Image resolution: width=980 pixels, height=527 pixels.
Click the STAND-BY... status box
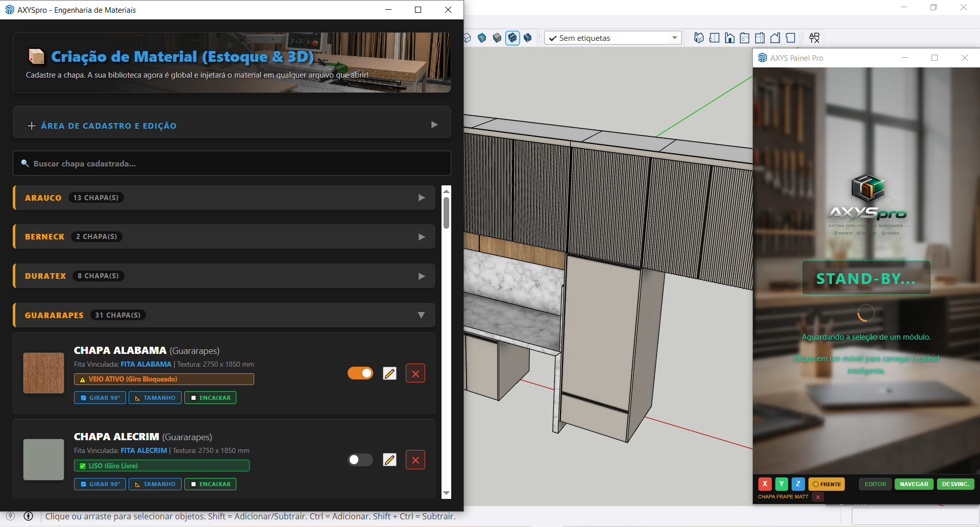[866, 278]
